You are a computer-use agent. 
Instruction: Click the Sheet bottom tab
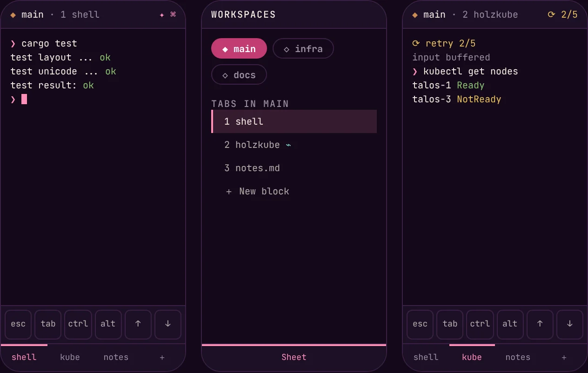click(294, 357)
